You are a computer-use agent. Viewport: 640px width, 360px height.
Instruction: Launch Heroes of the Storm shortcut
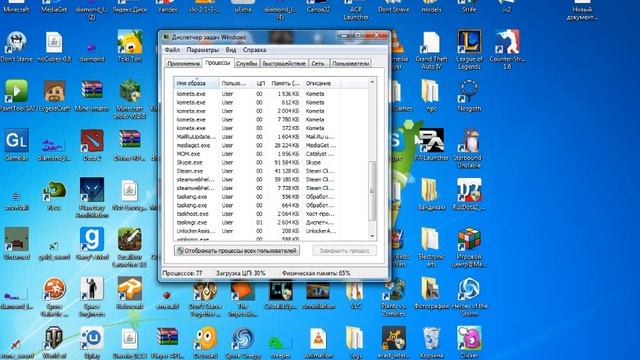[x=469, y=297]
